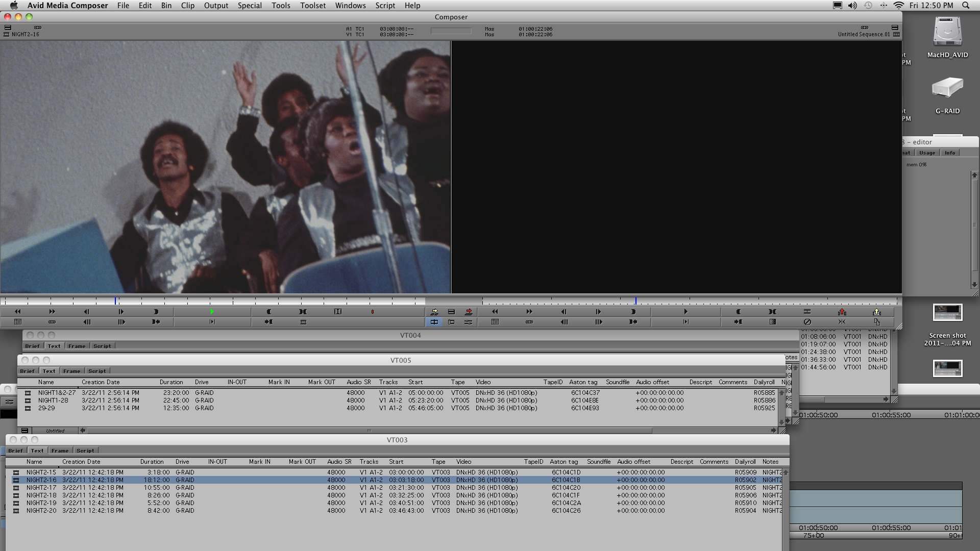Toggle Trim mode button

451,322
